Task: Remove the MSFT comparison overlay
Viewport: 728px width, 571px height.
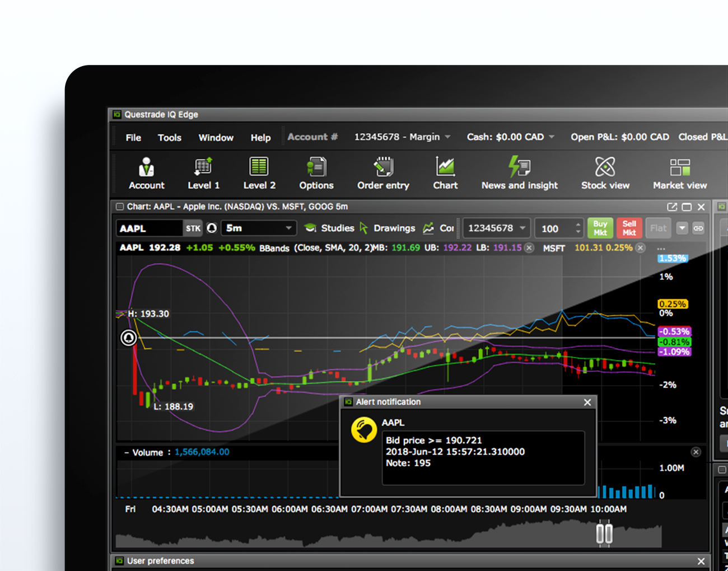Action: click(x=640, y=247)
